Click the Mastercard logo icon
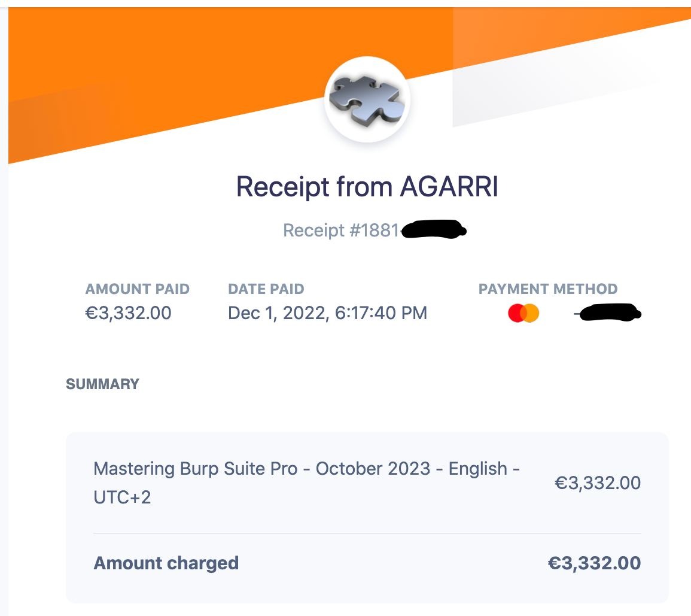This screenshot has height=616, width=691. click(523, 313)
